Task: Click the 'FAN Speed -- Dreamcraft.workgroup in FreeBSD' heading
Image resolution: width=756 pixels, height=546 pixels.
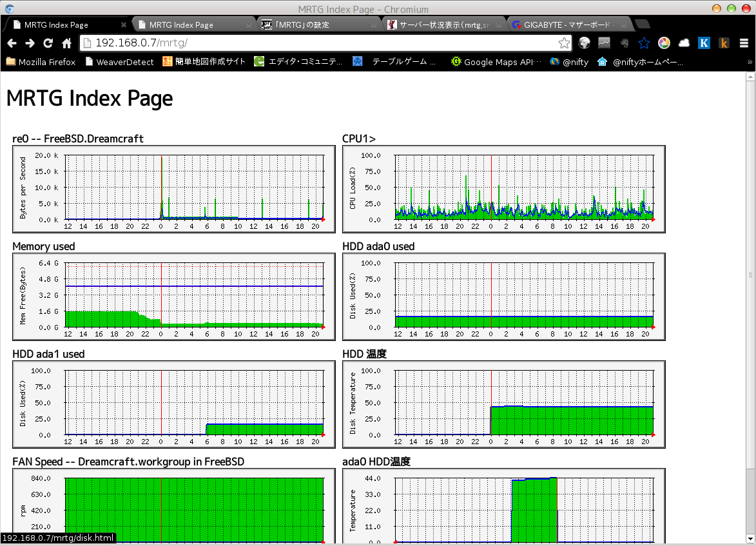Action: (x=128, y=462)
